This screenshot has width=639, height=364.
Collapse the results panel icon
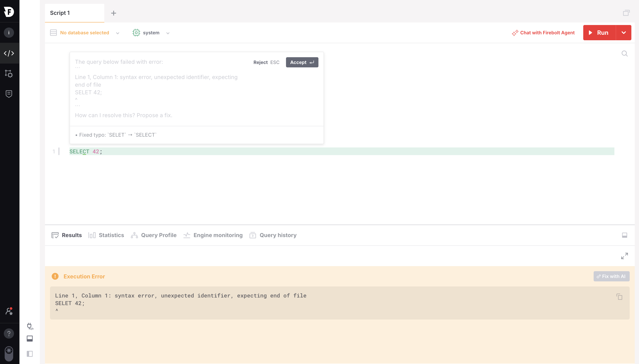625,235
